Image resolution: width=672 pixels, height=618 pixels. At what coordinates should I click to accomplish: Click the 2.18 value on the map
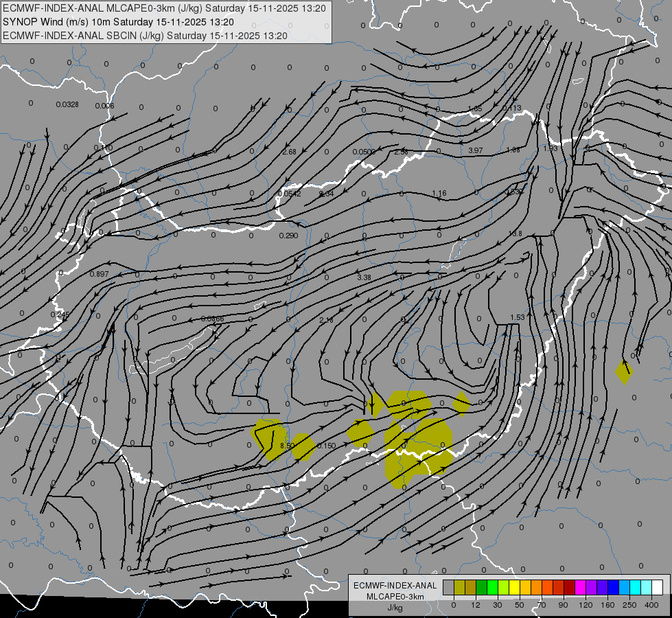pos(326,320)
